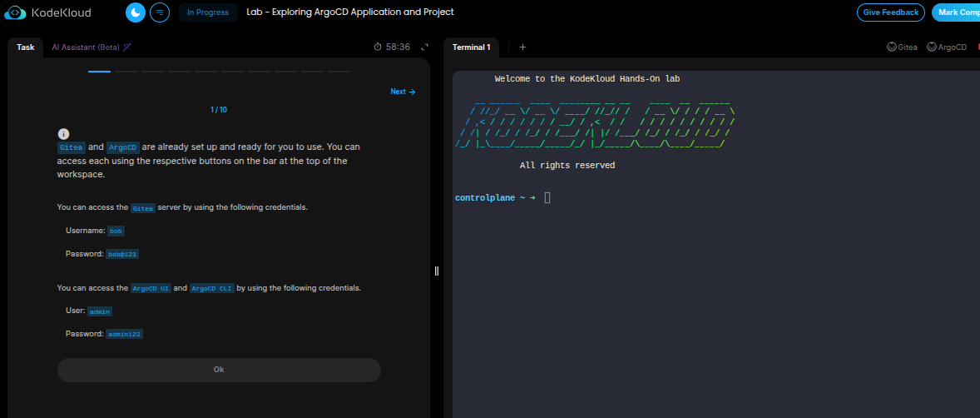Click the ArgoCD CLI code label
This screenshot has height=418, width=980.
(212, 288)
